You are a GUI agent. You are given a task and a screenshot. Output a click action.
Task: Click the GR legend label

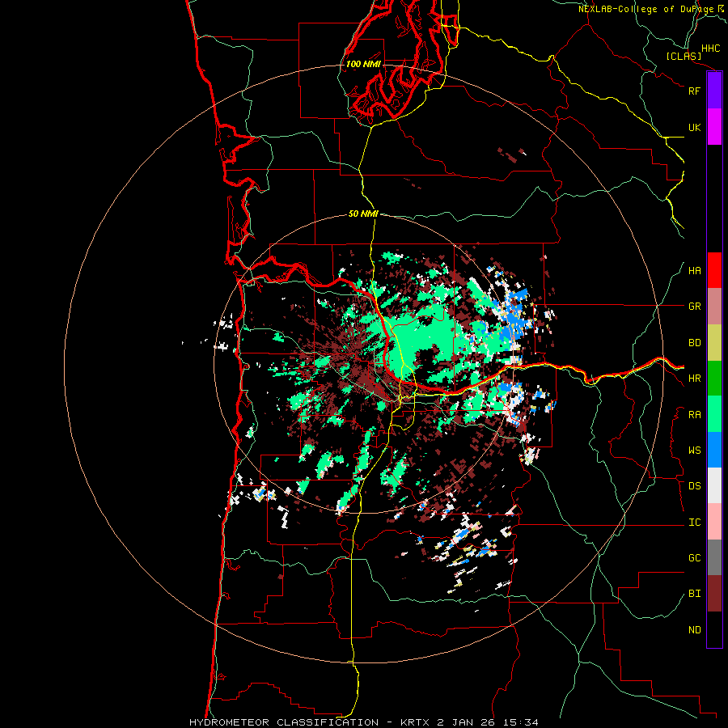[694, 307]
